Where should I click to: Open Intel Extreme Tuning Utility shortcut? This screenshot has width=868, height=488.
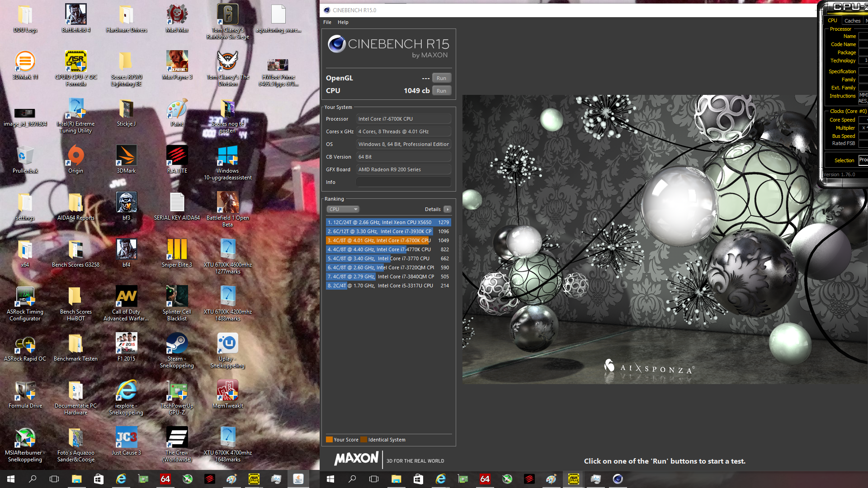pyautogui.click(x=76, y=115)
